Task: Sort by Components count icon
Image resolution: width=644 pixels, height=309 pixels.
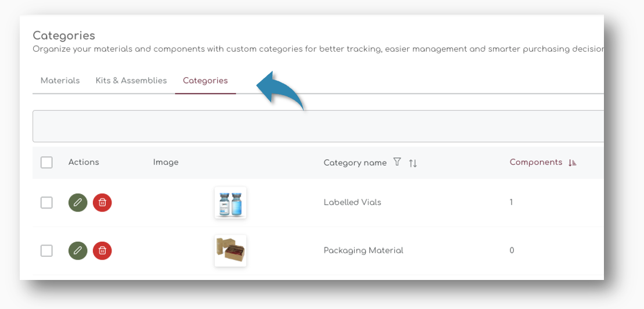Action: (573, 163)
